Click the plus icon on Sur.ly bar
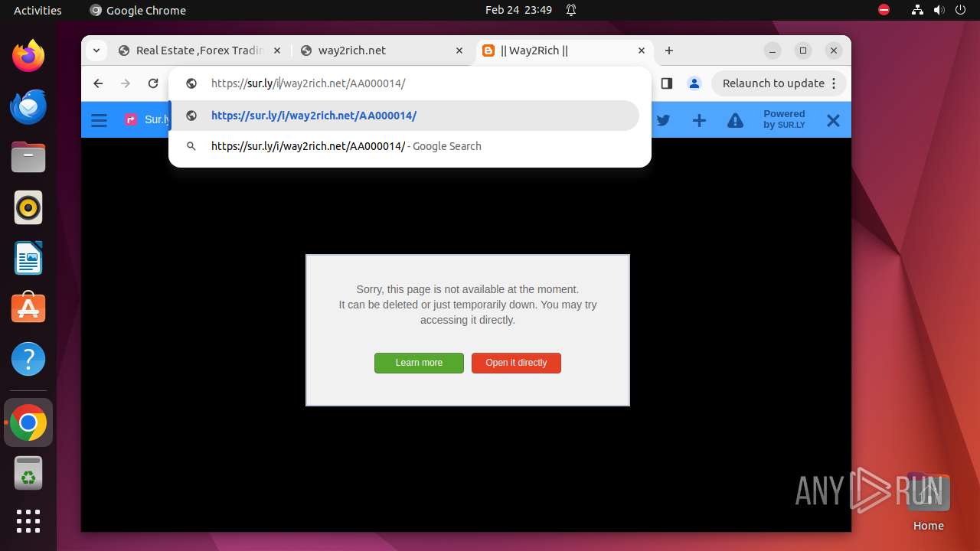980x551 pixels. (699, 120)
